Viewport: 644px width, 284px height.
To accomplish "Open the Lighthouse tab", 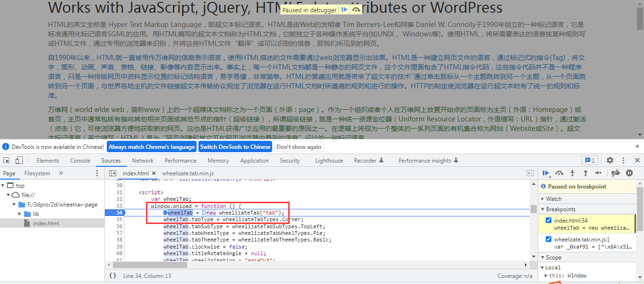I will point(329,161).
